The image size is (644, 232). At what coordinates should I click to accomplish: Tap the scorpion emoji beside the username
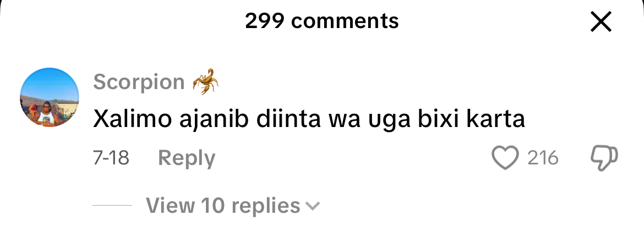click(206, 81)
